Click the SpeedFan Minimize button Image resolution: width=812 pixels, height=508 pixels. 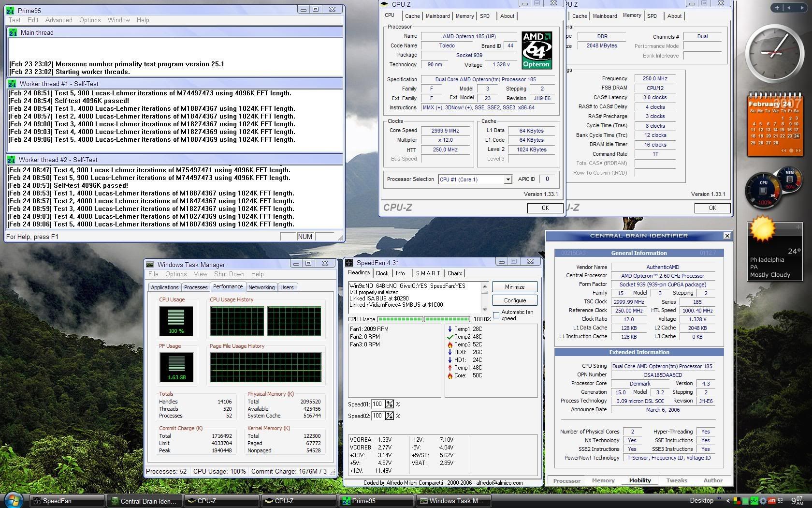pos(515,287)
